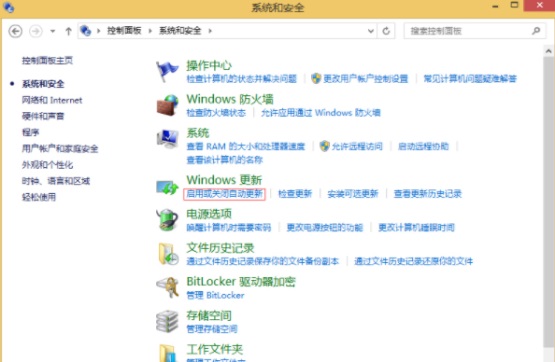Click 查看 RAM 的大小和处理器速度
The width and height of the screenshot is (555, 362).
(x=246, y=146)
